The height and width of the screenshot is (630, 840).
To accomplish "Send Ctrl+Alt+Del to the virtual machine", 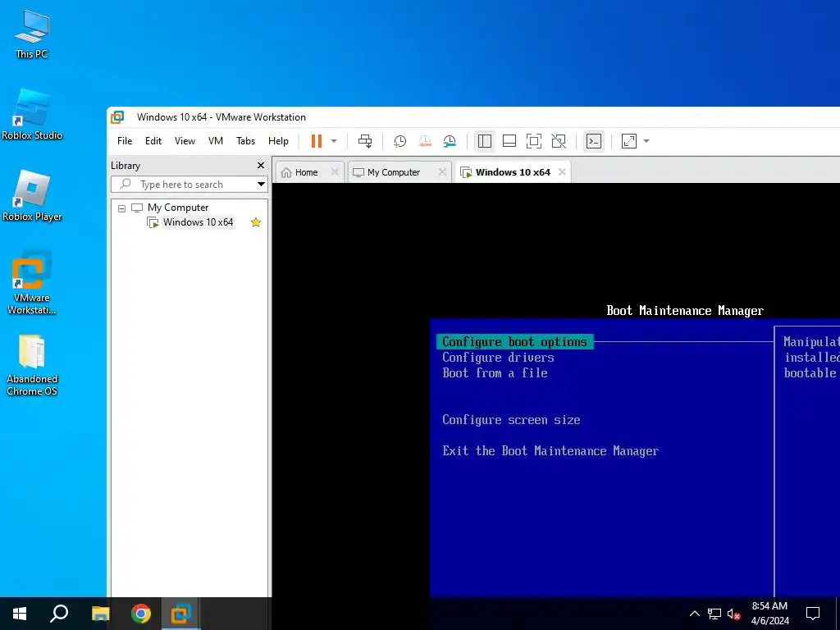I will [x=365, y=141].
